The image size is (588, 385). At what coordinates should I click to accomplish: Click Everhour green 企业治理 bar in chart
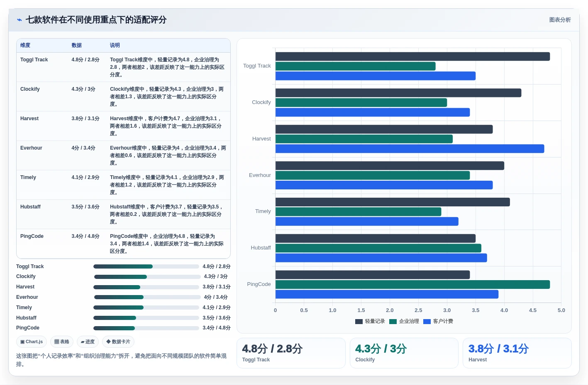(x=373, y=175)
